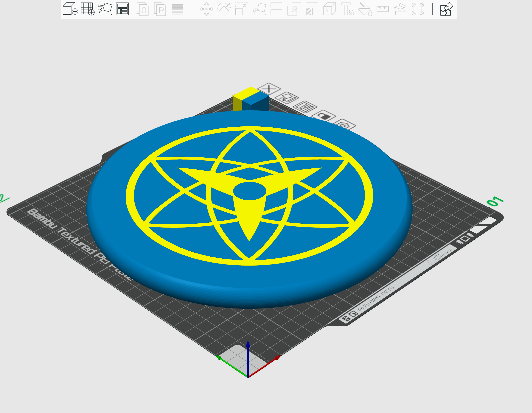532x413 pixels.
Task: Remove the plate with its X icon
Action: [269, 89]
